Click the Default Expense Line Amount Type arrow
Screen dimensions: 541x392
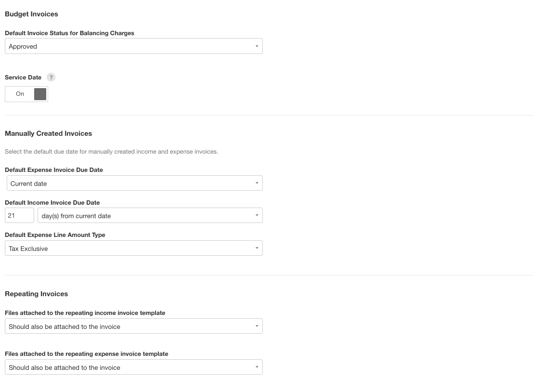click(257, 248)
